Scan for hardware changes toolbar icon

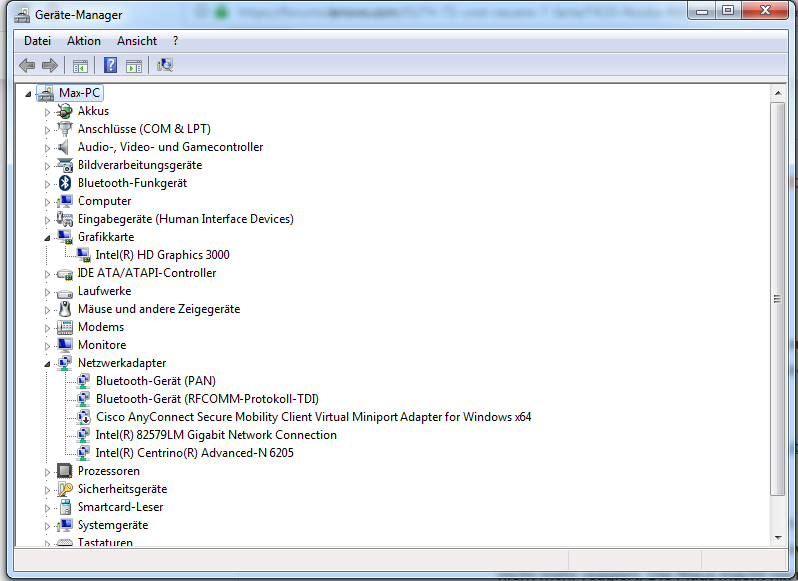[x=165, y=65]
